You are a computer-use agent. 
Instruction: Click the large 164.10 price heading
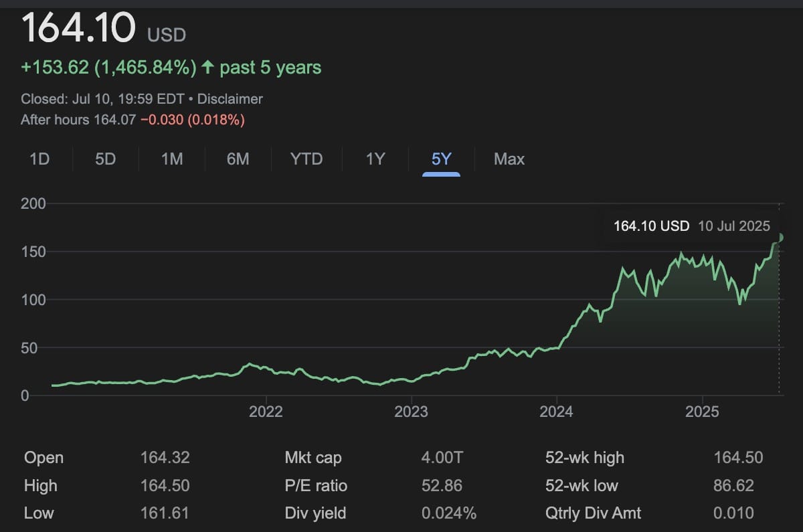pos(79,28)
